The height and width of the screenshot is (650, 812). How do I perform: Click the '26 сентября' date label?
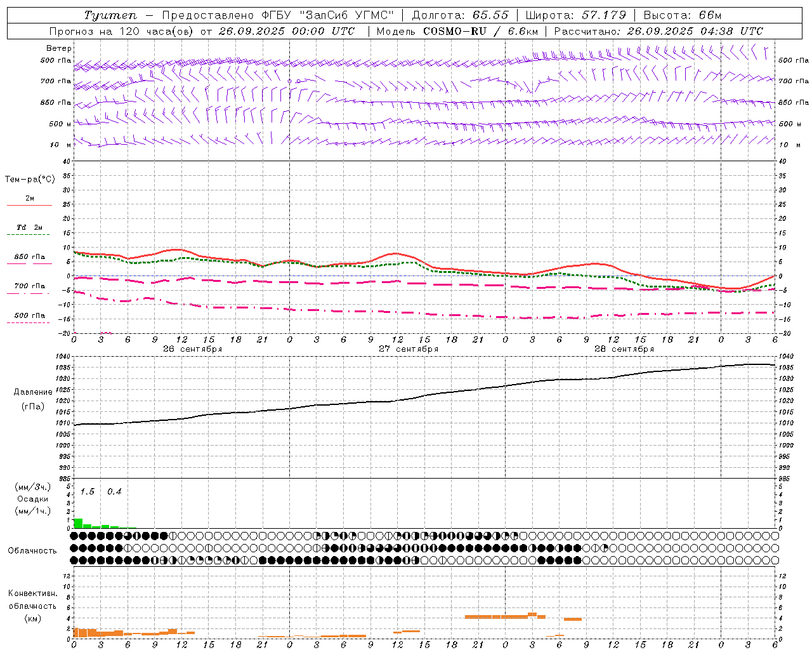[x=192, y=349]
